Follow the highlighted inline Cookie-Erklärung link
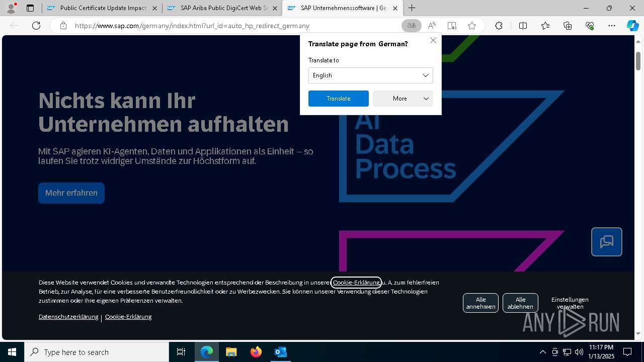 point(356,283)
